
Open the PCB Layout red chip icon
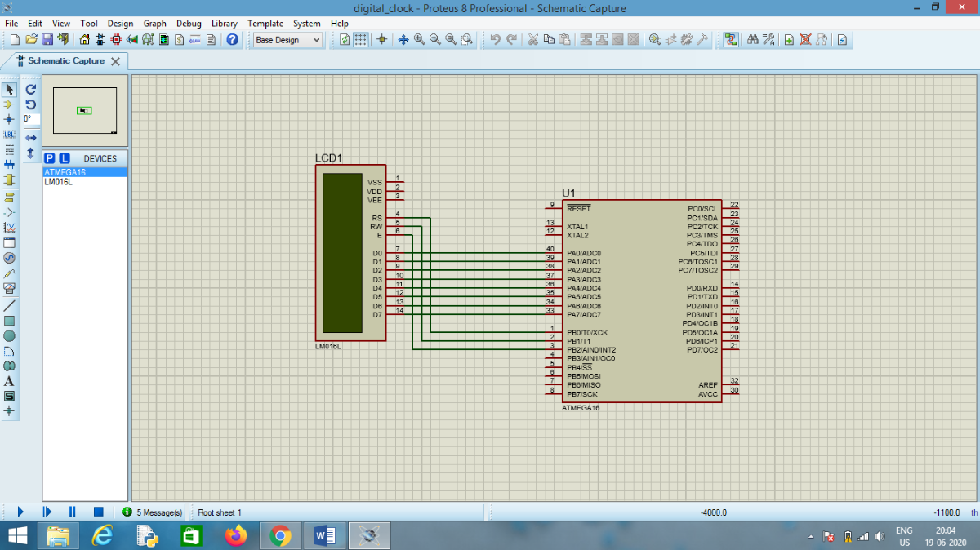pyautogui.click(x=116, y=39)
